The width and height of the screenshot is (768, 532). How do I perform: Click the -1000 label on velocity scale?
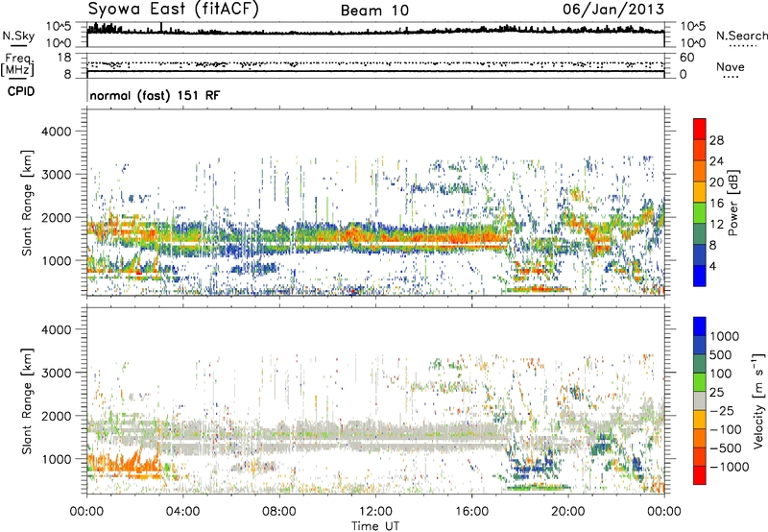click(x=729, y=467)
